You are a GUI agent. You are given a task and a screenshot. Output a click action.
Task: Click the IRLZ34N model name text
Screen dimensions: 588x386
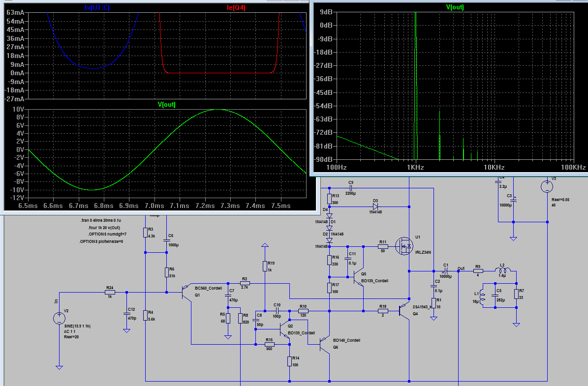point(423,252)
